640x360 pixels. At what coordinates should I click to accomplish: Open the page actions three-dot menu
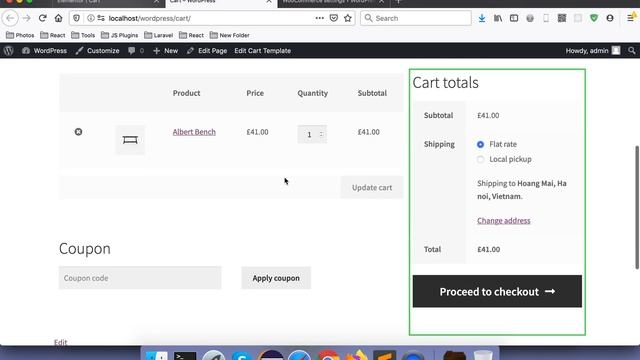320,18
